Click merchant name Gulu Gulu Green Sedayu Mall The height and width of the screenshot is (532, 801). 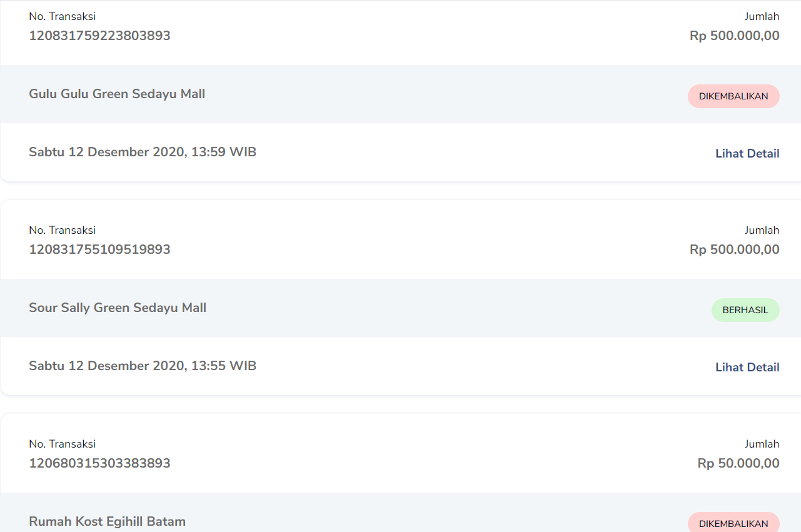[117, 94]
